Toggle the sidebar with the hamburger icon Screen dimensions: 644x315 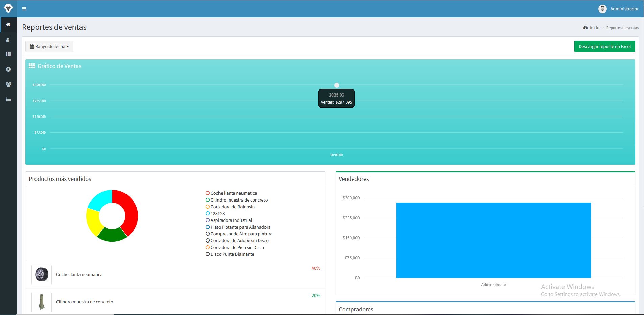[24, 9]
